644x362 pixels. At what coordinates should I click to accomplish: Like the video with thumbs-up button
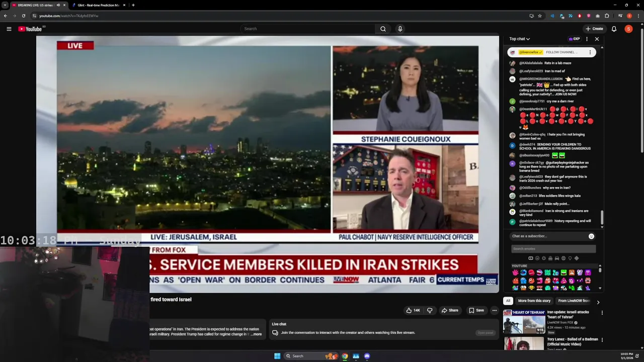413,310
